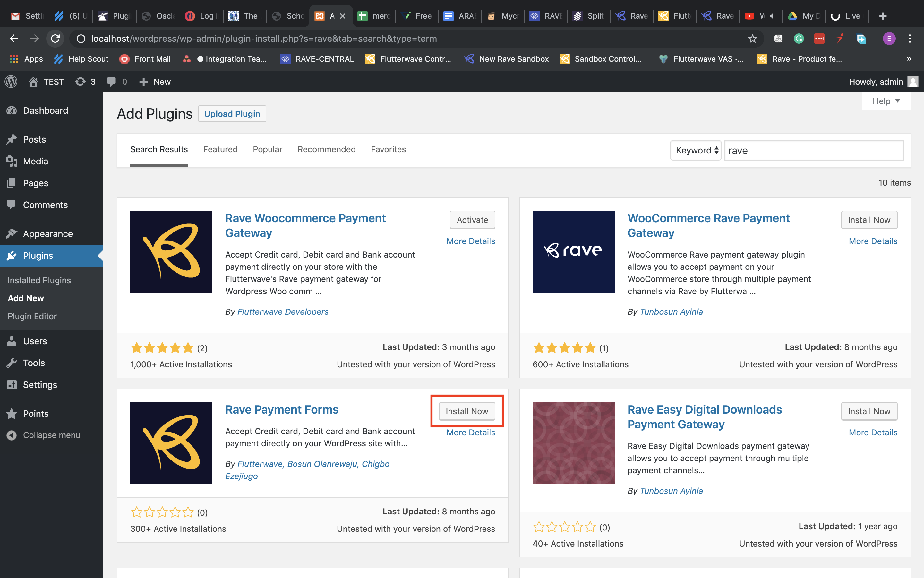Viewport: 924px width, 578px height.
Task: Switch to the Popular tab
Action: click(267, 149)
